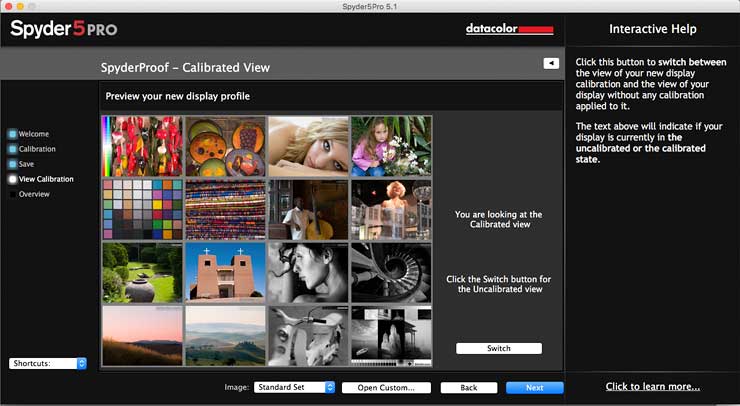Viewport: 740px width, 406px height.
Task: Click the Interactive Help heading
Action: point(653,29)
